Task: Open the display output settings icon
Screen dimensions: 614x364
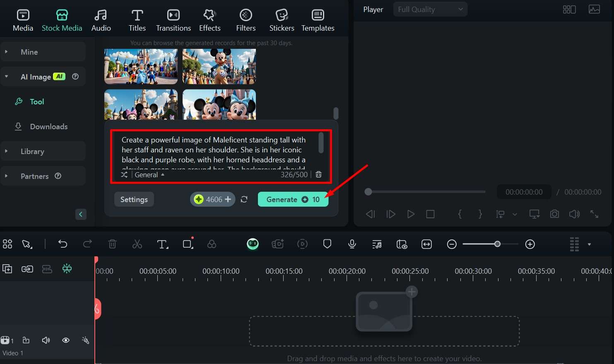Action: [535, 214]
